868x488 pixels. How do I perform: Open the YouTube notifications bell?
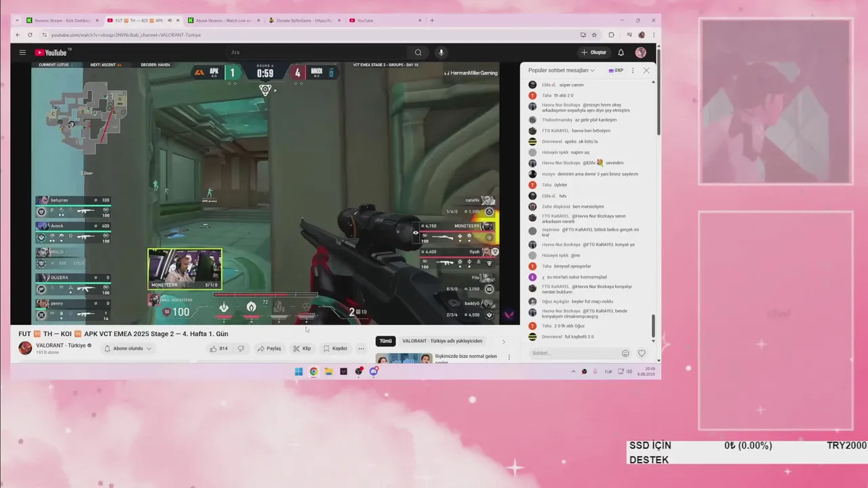click(620, 52)
